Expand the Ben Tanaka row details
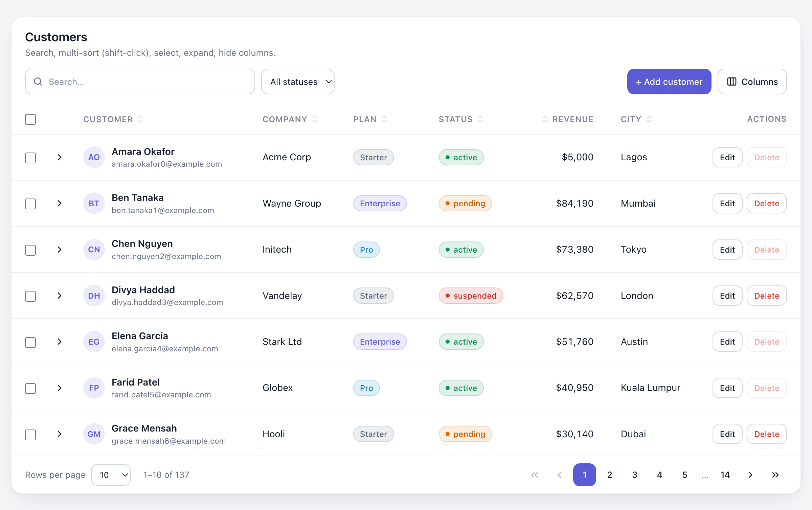 coord(60,203)
